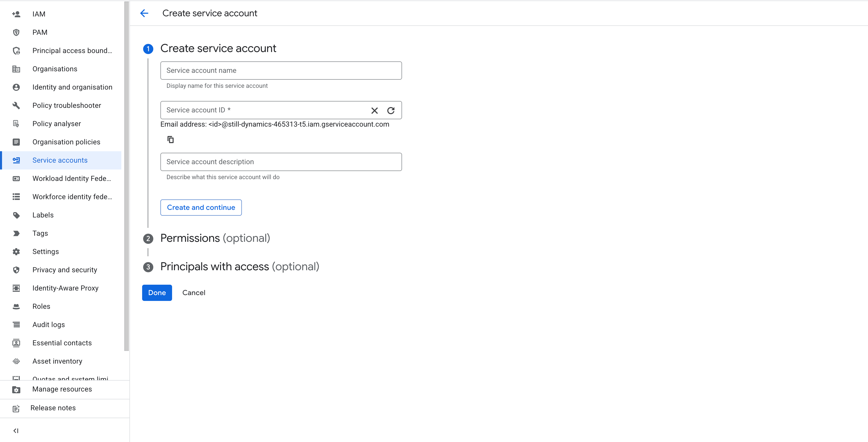Click the Service account description field
The width and height of the screenshot is (868, 442).
pos(281,162)
